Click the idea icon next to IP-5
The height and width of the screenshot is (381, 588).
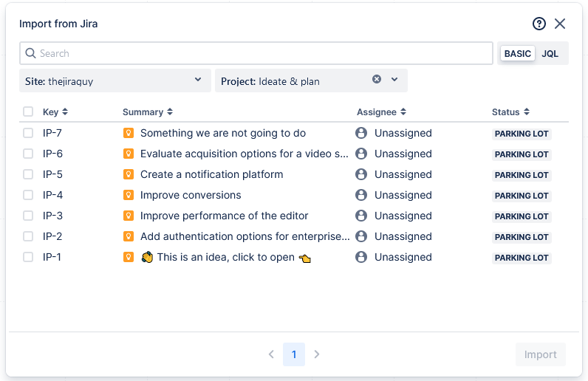tap(129, 174)
